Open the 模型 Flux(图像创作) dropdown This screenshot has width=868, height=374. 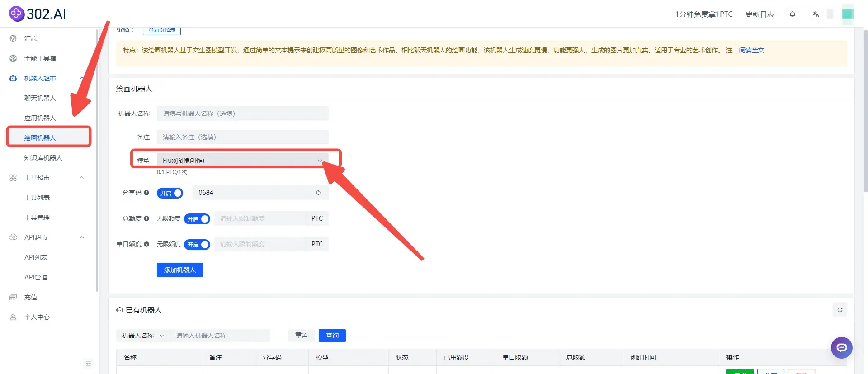(x=242, y=161)
